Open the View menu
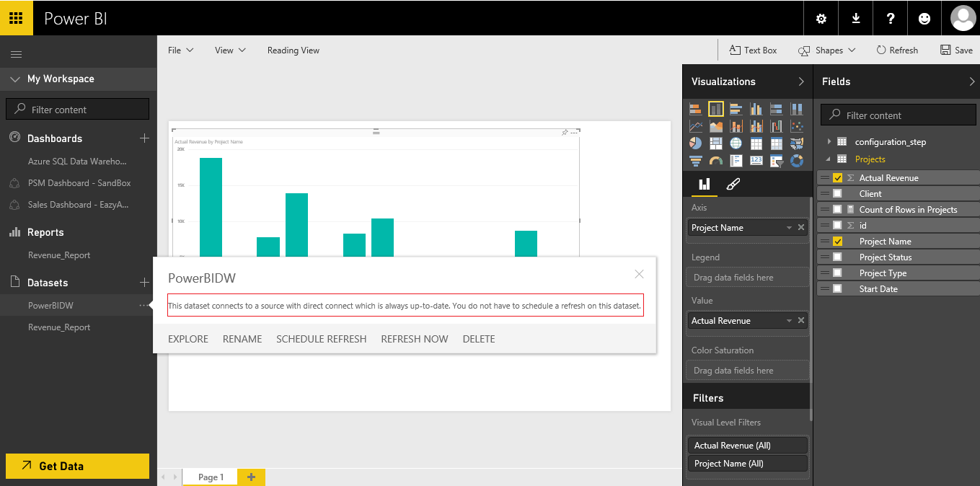This screenshot has width=980, height=486. [x=230, y=50]
